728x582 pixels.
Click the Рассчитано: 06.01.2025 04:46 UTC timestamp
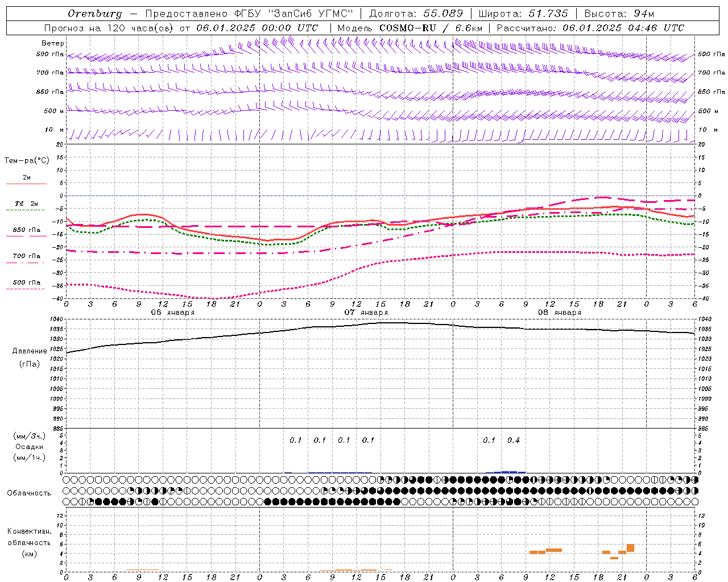coord(590,28)
